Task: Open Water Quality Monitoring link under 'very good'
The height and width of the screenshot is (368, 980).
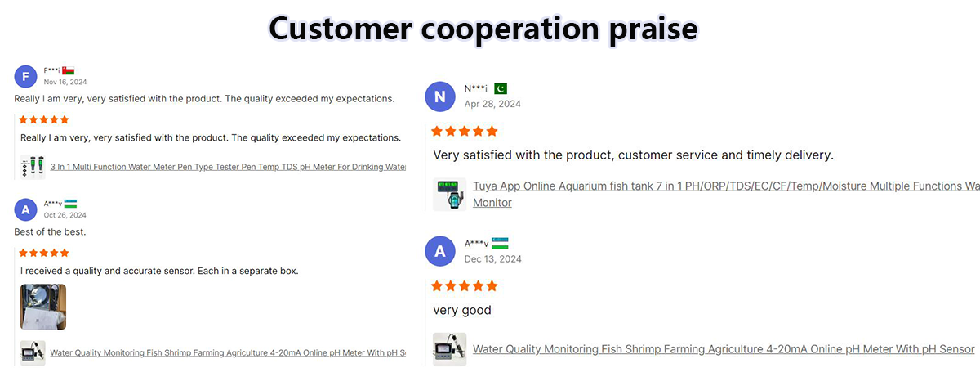Action: (x=724, y=349)
